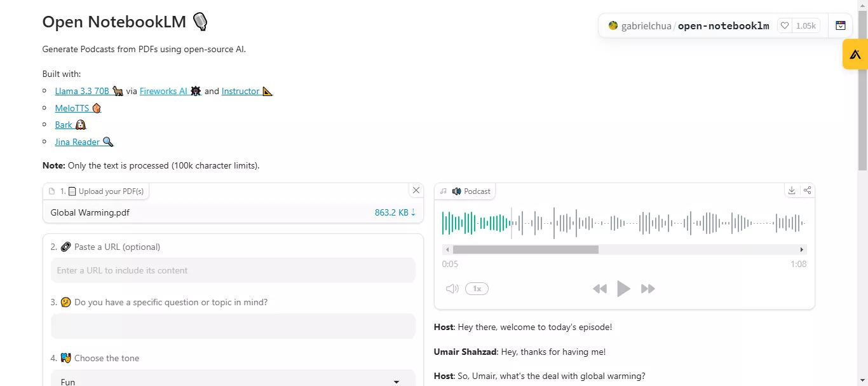Mute the podcast volume
The height and width of the screenshot is (386, 868).
[452, 288]
